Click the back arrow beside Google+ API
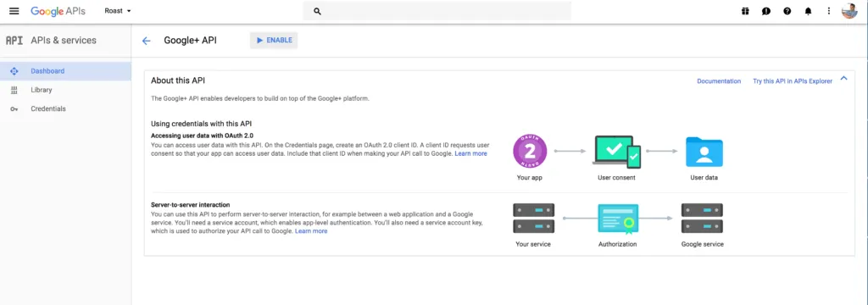The height and width of the screenshot is (305, 868). [x=146, y=41]
